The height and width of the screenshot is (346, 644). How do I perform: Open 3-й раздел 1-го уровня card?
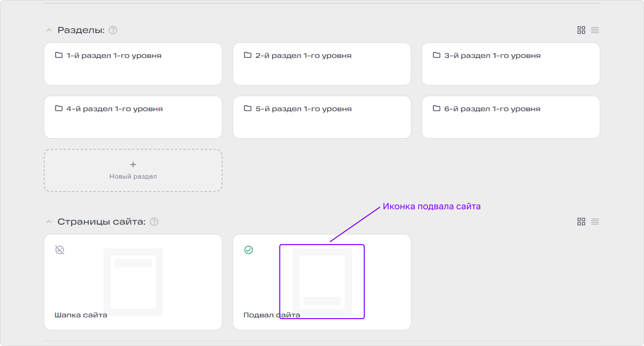pos(511,64)
